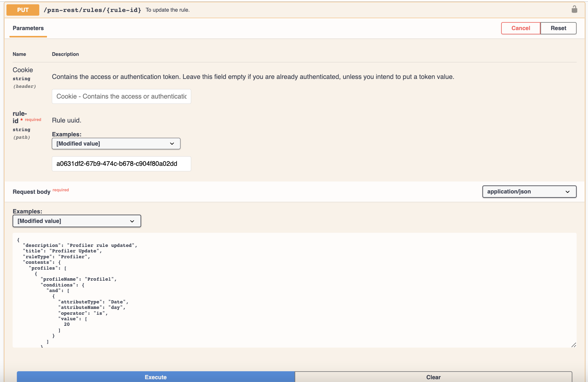This screenshot has width=588, height=382.
Task: Switch to the Parameters tab
Action: click(28, 28)
